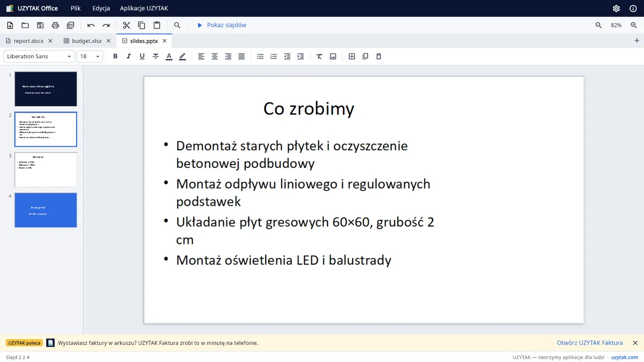Open a file via the folder icon
The width and height of the screenshot is (644, 362).
pos(25,25)
